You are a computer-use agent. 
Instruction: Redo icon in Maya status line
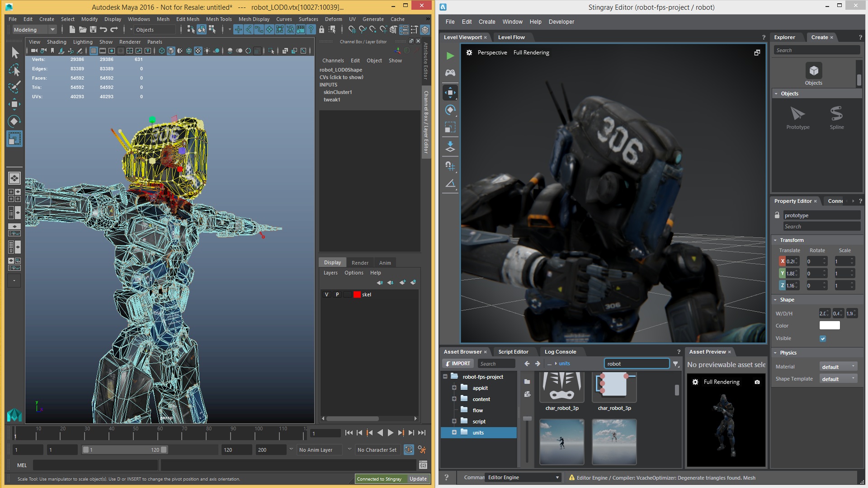pos(114,30)
